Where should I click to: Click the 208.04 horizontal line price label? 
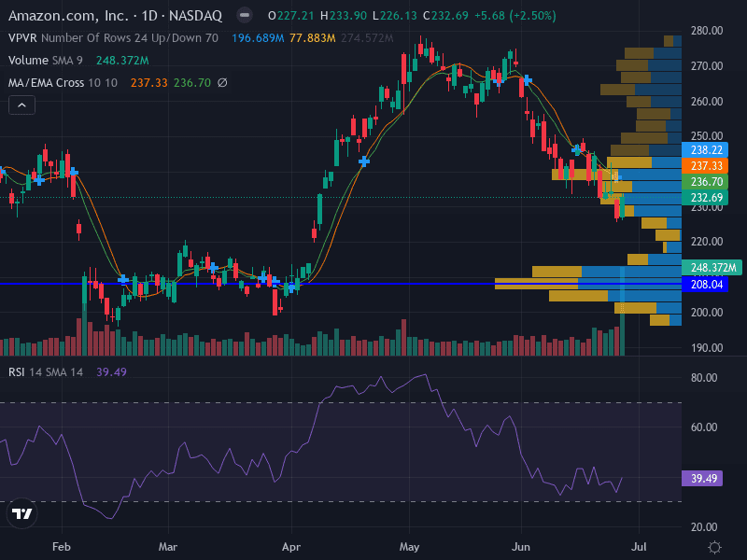(705, 285)
